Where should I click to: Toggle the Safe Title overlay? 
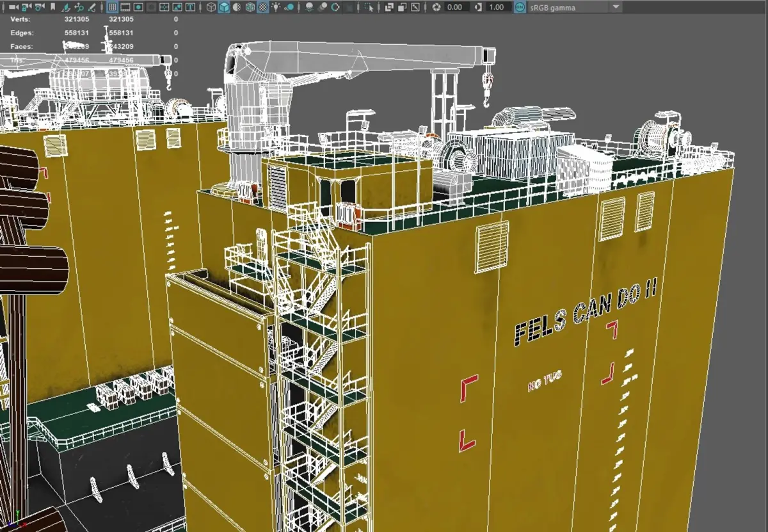tap(191, 7)
